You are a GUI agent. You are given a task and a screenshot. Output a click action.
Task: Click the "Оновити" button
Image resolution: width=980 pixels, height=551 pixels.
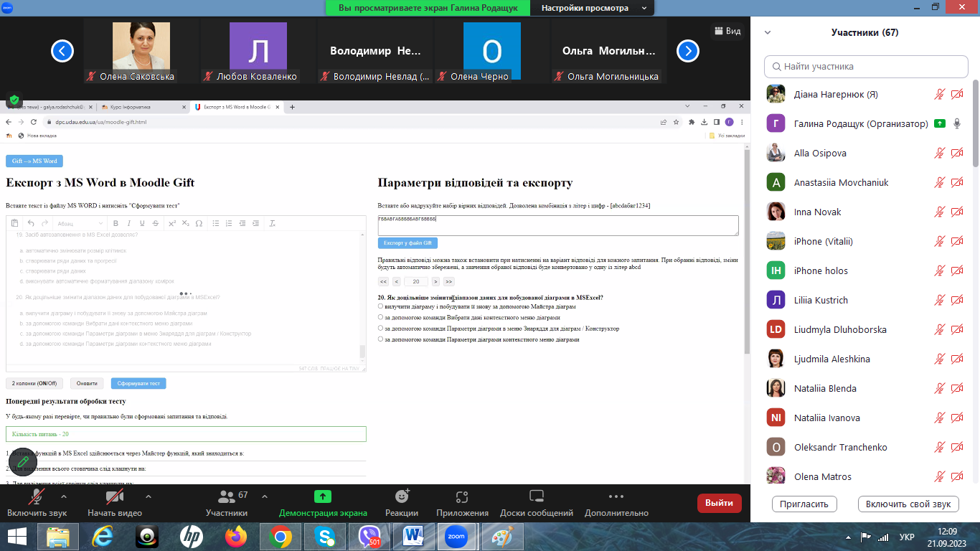click(x=87, y=384)
